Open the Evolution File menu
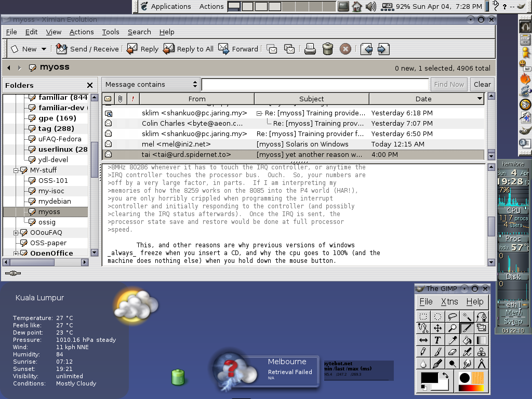This screenshot has width=532, height=399. coord(11,32)
